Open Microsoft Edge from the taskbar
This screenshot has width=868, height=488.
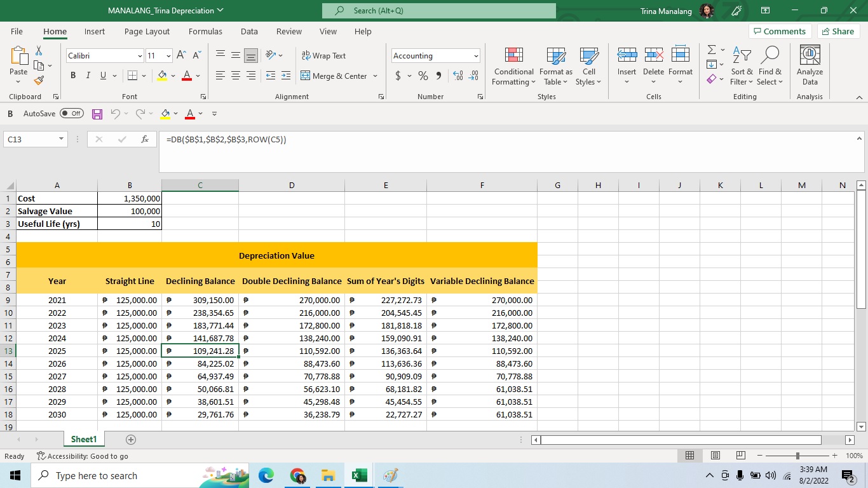pos(266,475)
